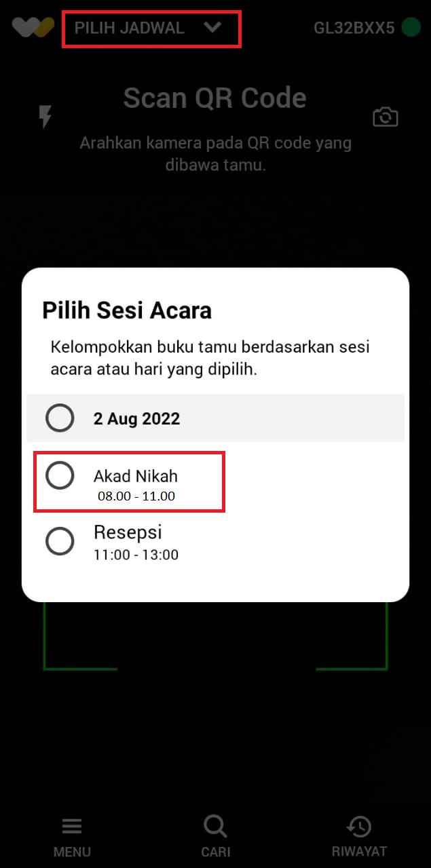Choose the Akad Nikah session radio button

[60, 476]
